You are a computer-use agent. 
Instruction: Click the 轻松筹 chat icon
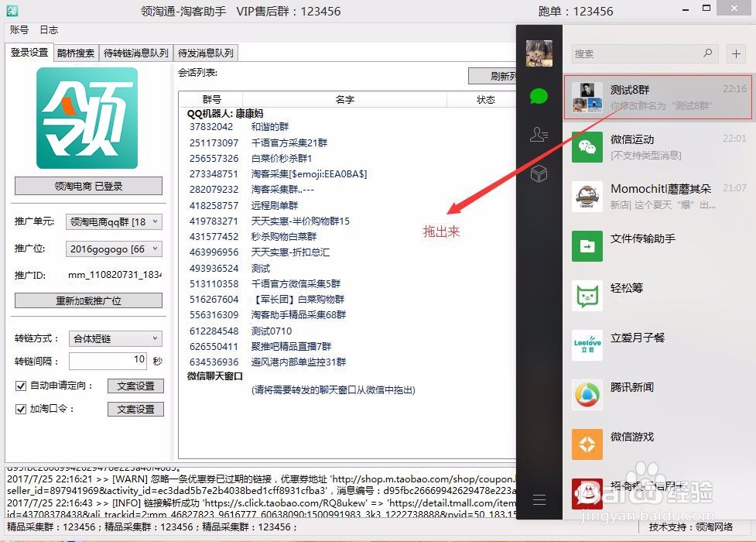point(587,295)
